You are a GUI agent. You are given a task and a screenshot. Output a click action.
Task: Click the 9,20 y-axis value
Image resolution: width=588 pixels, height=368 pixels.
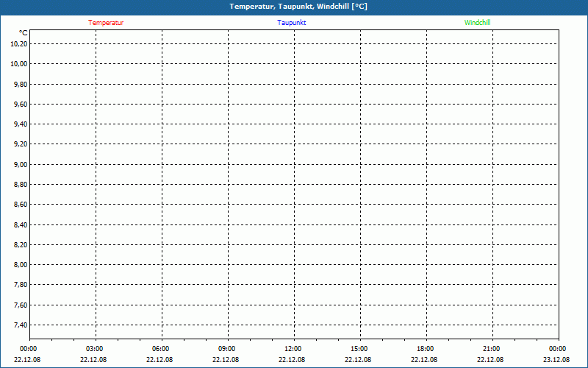[x=21, y=144]
